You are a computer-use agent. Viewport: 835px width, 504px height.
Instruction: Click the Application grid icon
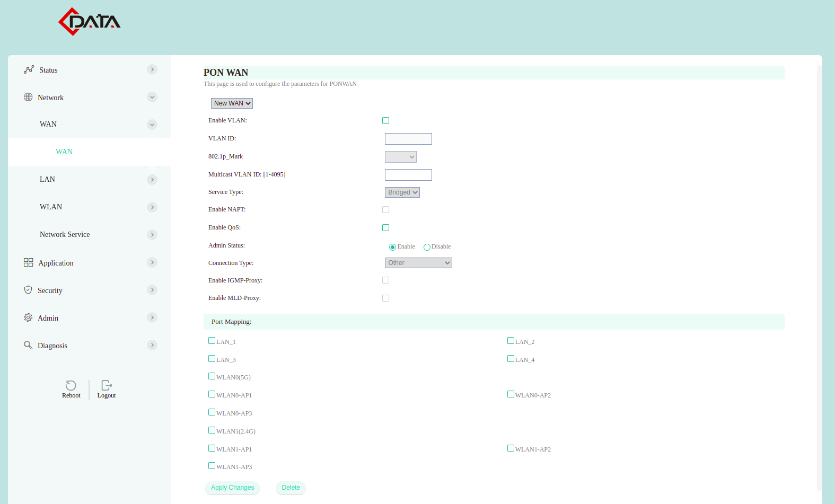tap(28, 262)
